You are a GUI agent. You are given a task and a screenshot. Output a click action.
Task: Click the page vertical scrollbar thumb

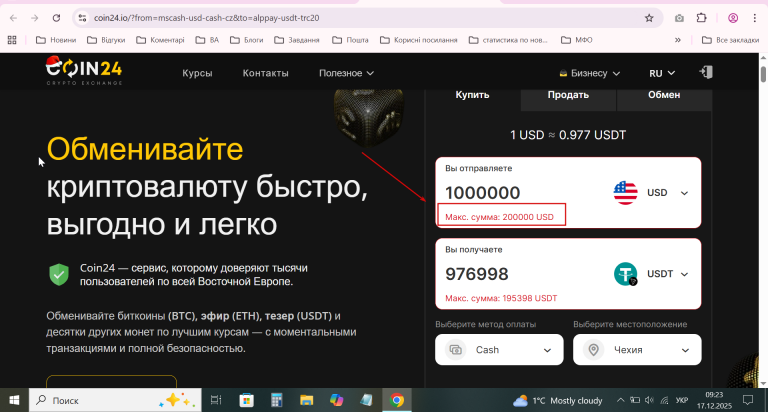[x=763, y=74]
